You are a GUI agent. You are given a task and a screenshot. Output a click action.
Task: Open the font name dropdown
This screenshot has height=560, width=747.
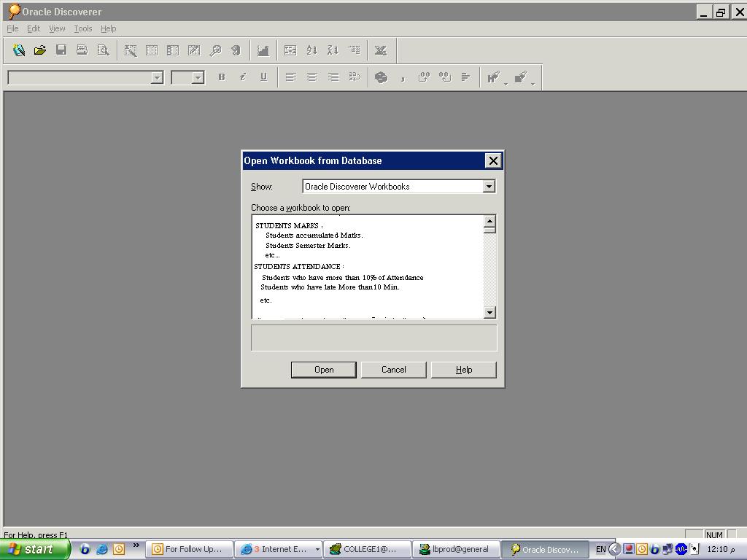tap(157, 77)
